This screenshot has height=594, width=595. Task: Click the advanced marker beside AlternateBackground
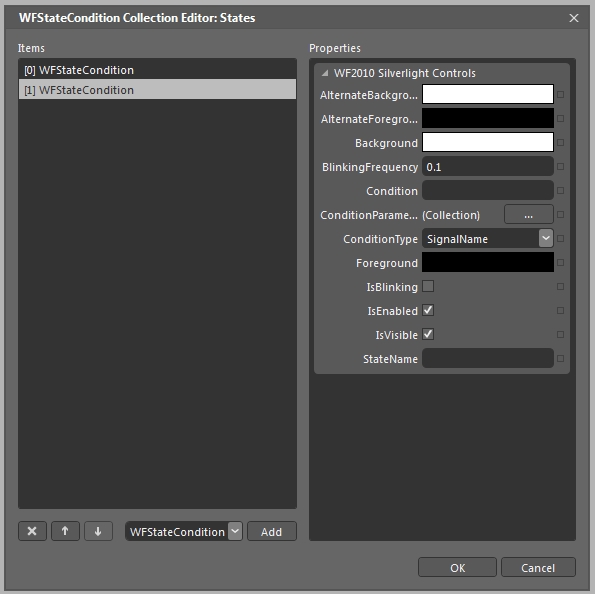point(560,95)
